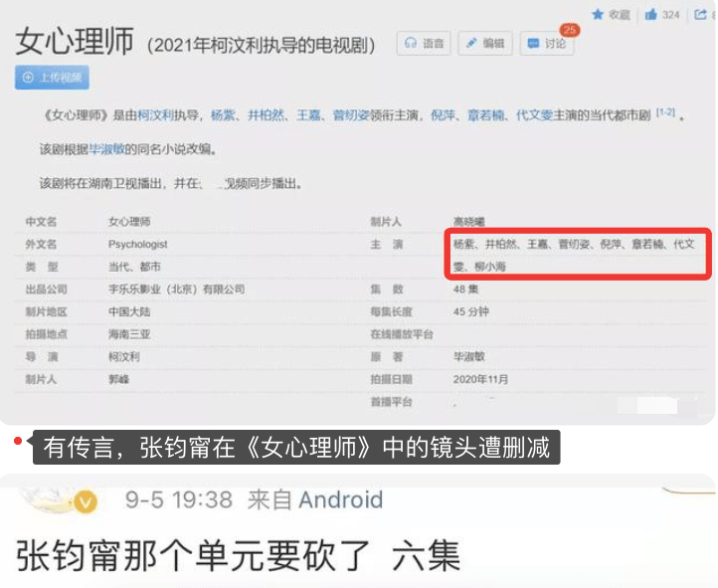Screen dimensions: 718x588
Task: Click the caption about 张钧甯 rumor
Action: (x=296, y=447)
